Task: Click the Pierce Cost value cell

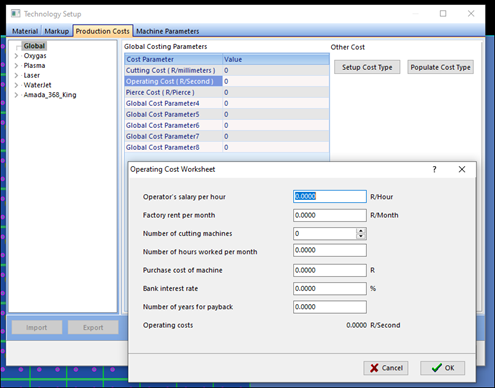Action: (276, 92)
